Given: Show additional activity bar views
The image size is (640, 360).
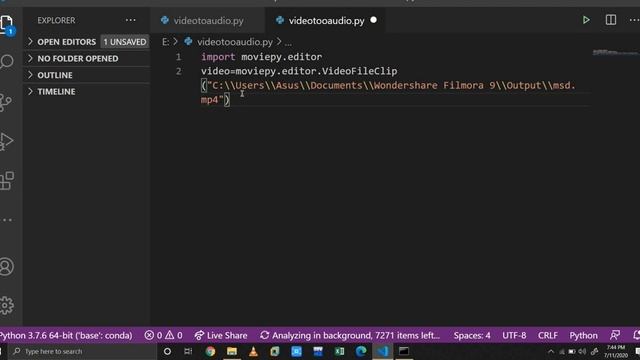Looking at the screenshot, I should 7,220.
